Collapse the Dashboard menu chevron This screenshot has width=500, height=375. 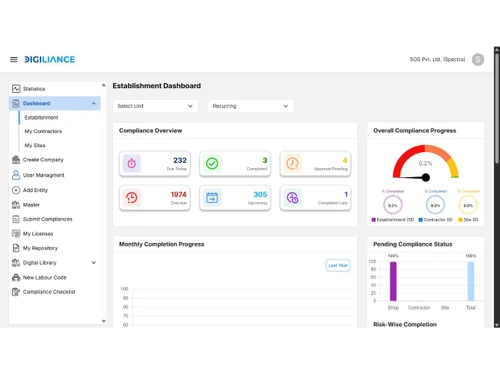[x=94, y=103]
